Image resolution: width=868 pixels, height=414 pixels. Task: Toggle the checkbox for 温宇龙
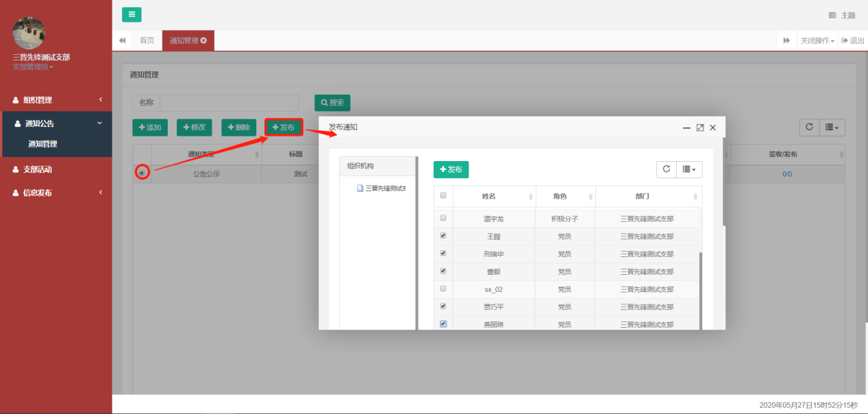[443, 218]
